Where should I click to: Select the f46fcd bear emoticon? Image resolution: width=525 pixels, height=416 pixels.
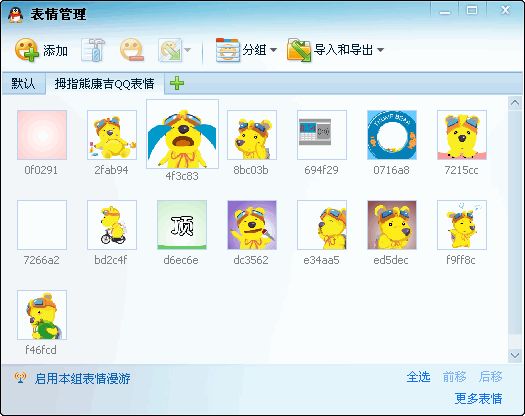[42, 315]
